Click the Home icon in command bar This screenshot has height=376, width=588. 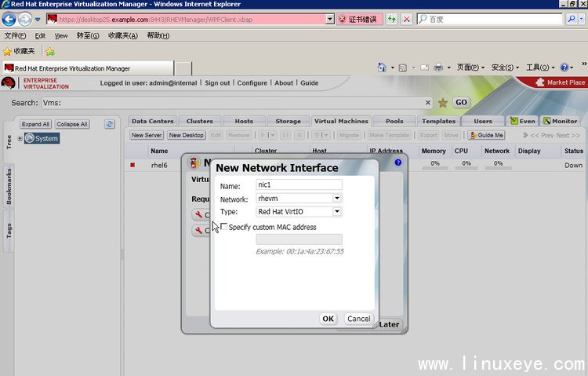click(382, 68)
